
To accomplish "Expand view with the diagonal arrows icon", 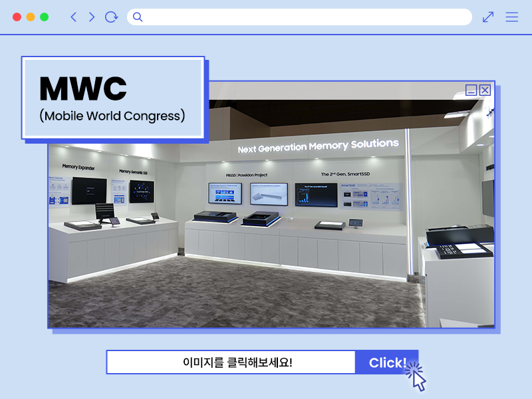I will coord(488,17).
